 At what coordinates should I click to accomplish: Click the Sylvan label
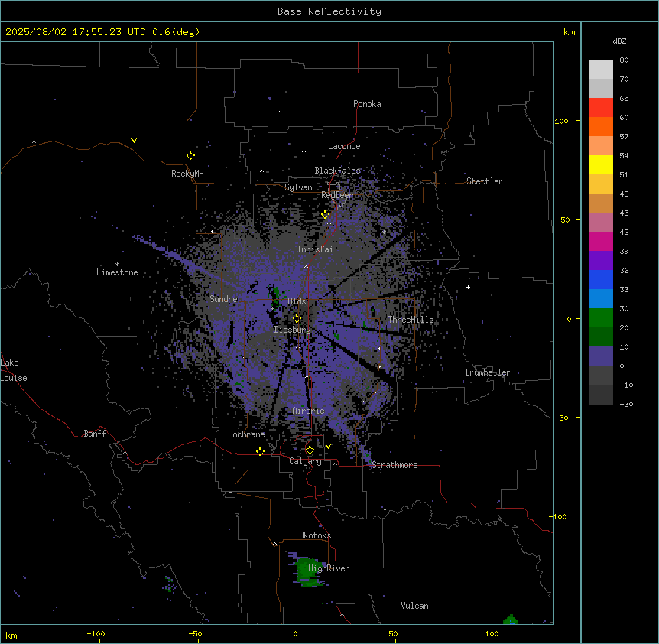click(x=298, y=187)
